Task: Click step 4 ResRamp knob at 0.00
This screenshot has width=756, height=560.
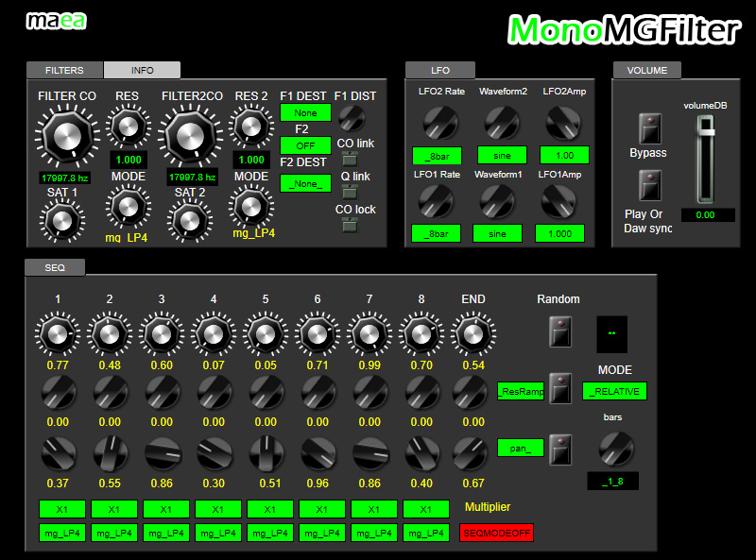Action: (215, 393)
